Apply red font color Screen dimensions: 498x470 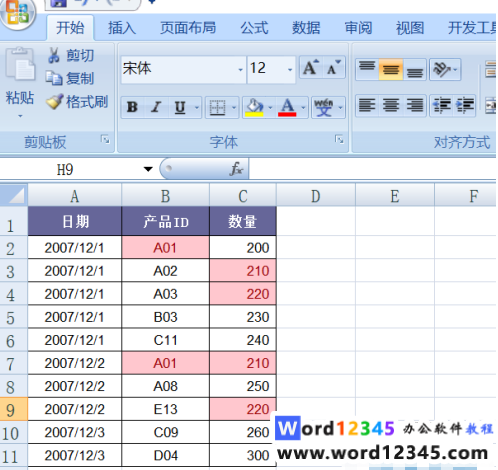click(287, 107)
